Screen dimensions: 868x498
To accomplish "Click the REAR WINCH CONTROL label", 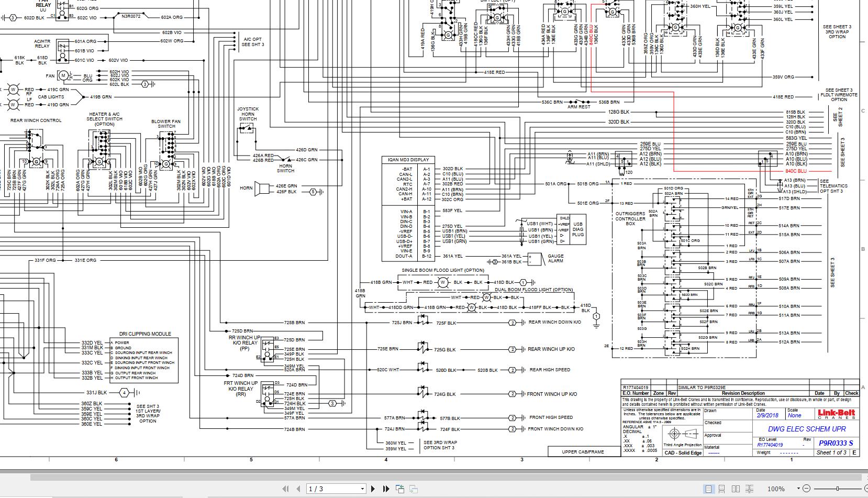I will [36, 120].
